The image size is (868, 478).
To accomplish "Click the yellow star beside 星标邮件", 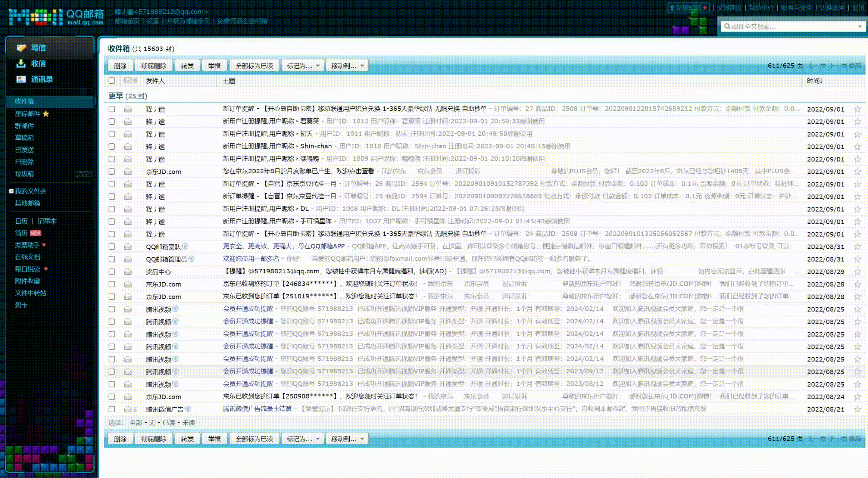I will [x=46, y=114].
